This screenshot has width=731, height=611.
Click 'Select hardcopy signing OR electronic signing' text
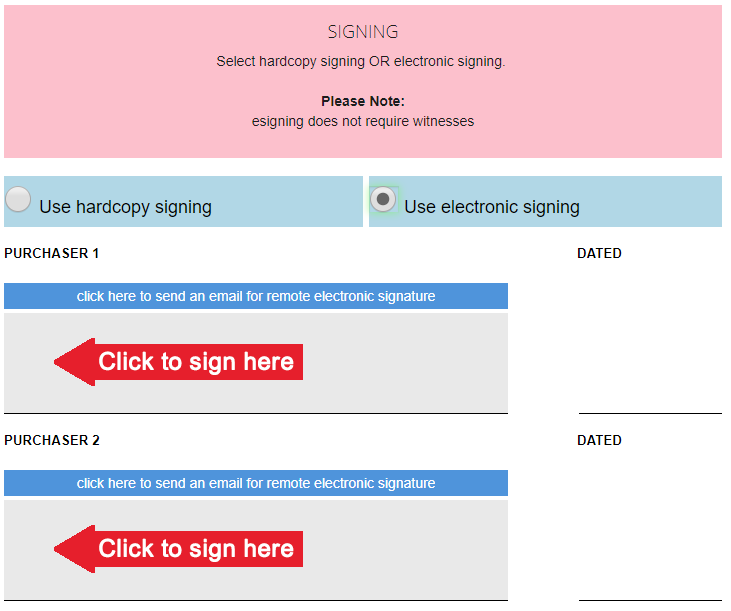[x=361, y=61]
